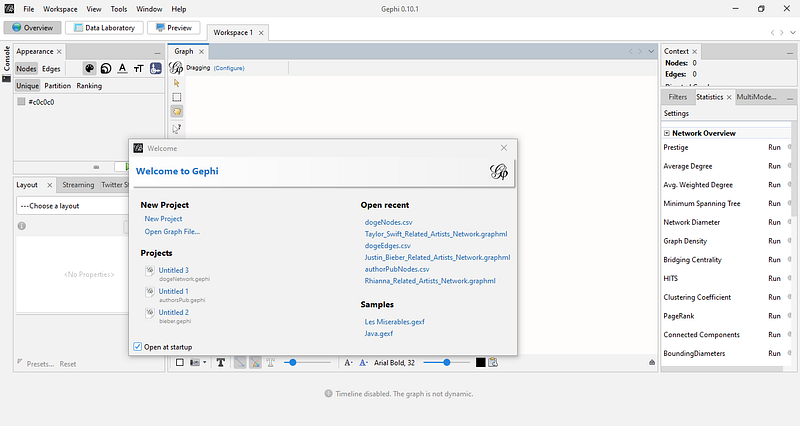The width and height of the screenshot is (800, 426).
Task: Open the Workspace menu
Action: pyautogui.click(x=60, y=9)
